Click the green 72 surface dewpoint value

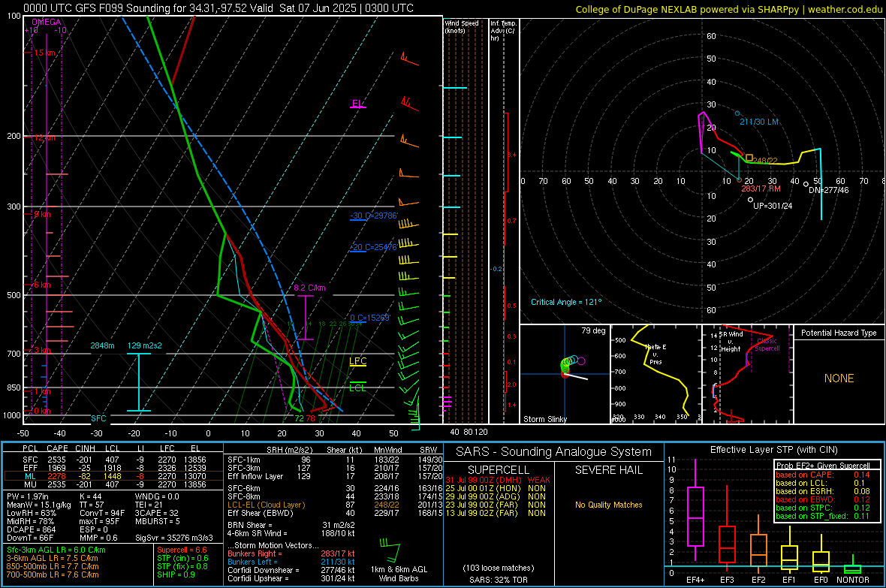click(x=299, y=418)
